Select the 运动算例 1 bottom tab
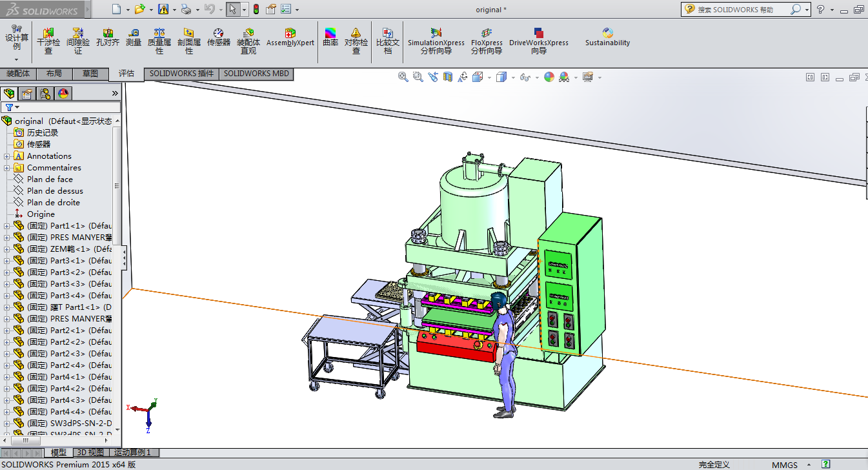868x470 pixels. 132,453
